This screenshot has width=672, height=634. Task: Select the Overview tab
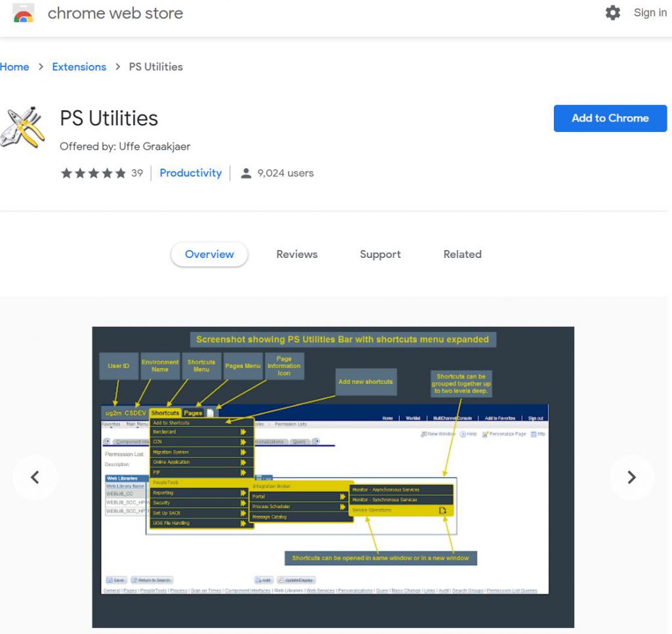tap(209, 254)
